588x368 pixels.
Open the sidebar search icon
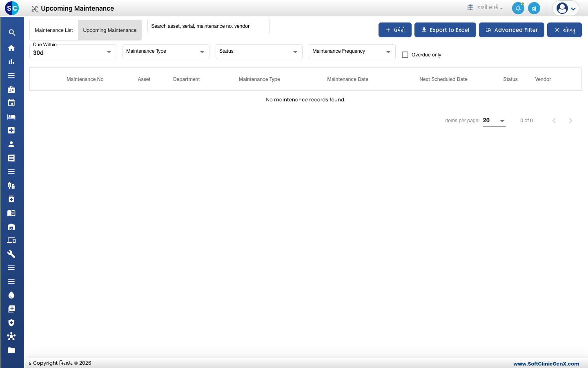tap(12, 33)
